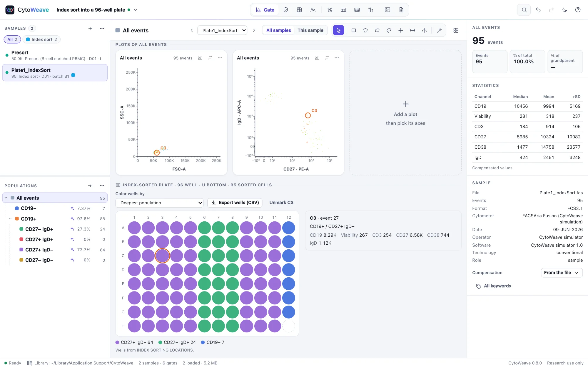The image size is (588, 368).
Task: Select the polygon gate tool
Action: click(365, 30)
